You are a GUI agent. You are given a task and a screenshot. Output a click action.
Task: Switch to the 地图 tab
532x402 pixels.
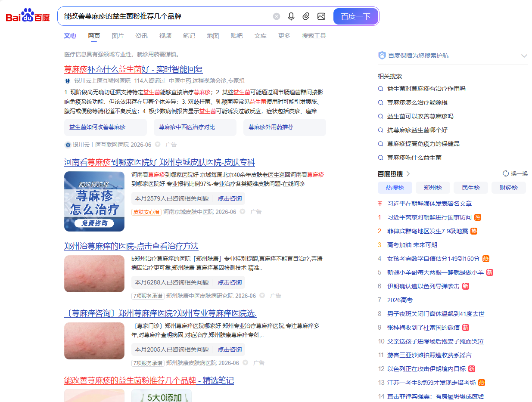213,36
